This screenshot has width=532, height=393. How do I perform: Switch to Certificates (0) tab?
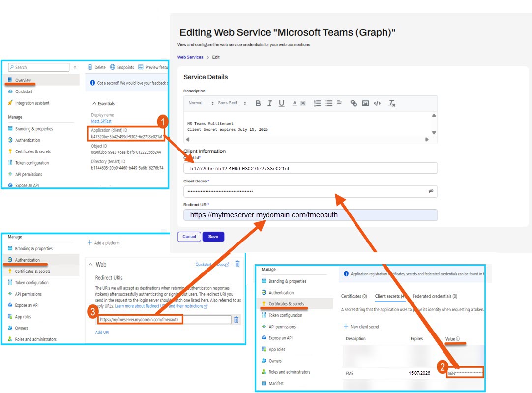coord(354,296)
